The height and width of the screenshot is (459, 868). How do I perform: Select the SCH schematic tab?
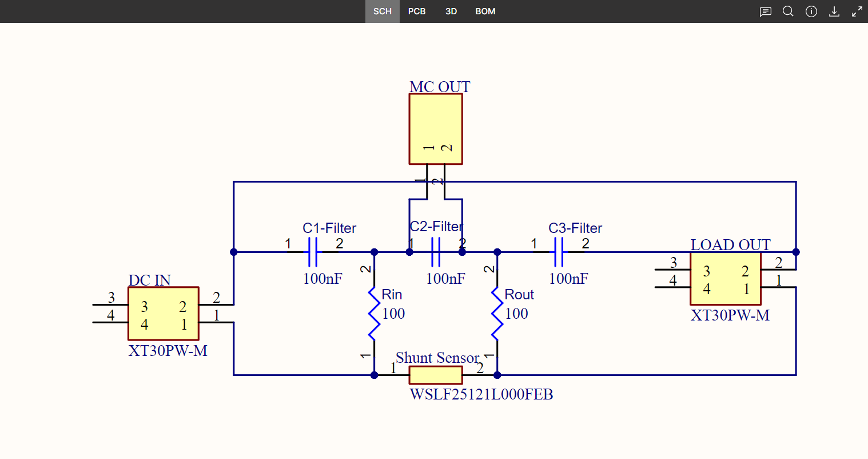(382, 11)
